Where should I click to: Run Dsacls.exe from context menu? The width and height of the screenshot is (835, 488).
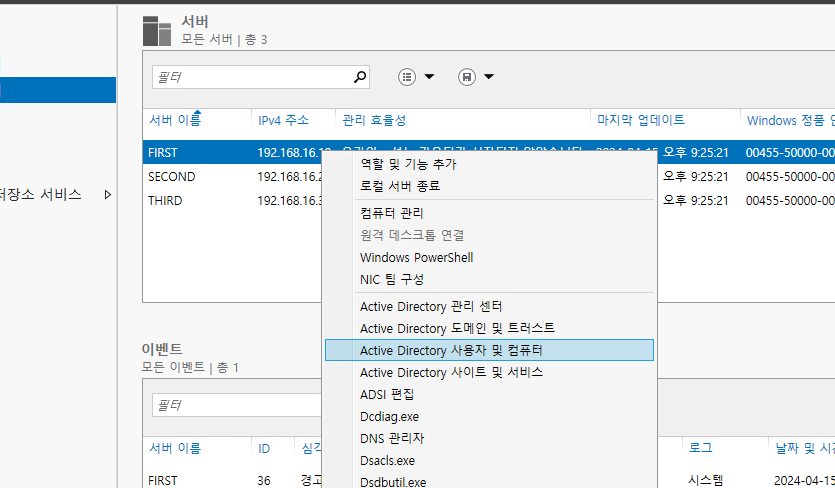(x=387, y=460)
